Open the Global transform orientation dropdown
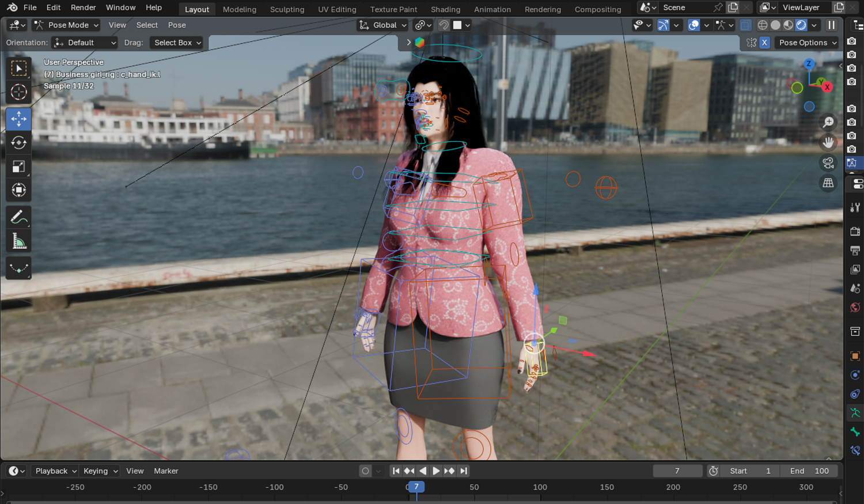864x504 pixels. point(382,25)
